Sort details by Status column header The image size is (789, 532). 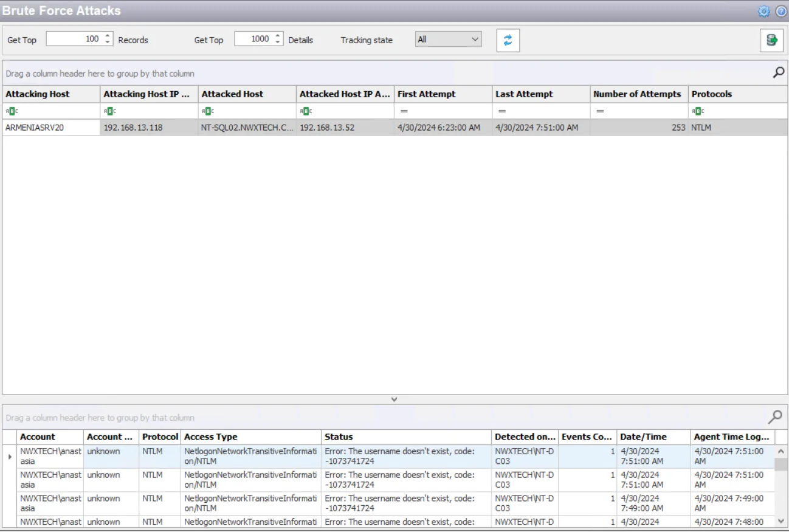point(406,437)
